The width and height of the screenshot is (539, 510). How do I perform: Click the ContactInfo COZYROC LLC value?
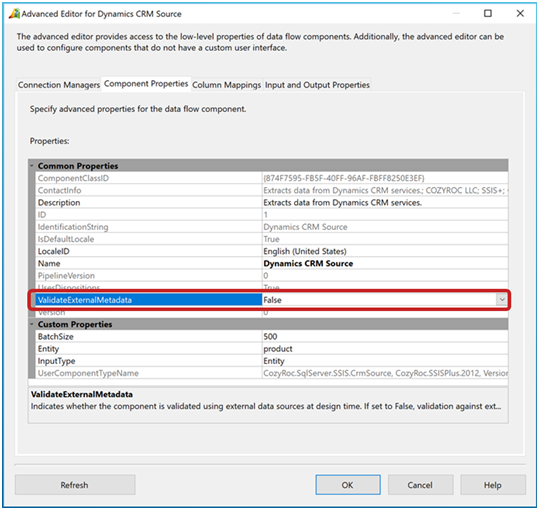pyautogui.click(x=385, y=190)
